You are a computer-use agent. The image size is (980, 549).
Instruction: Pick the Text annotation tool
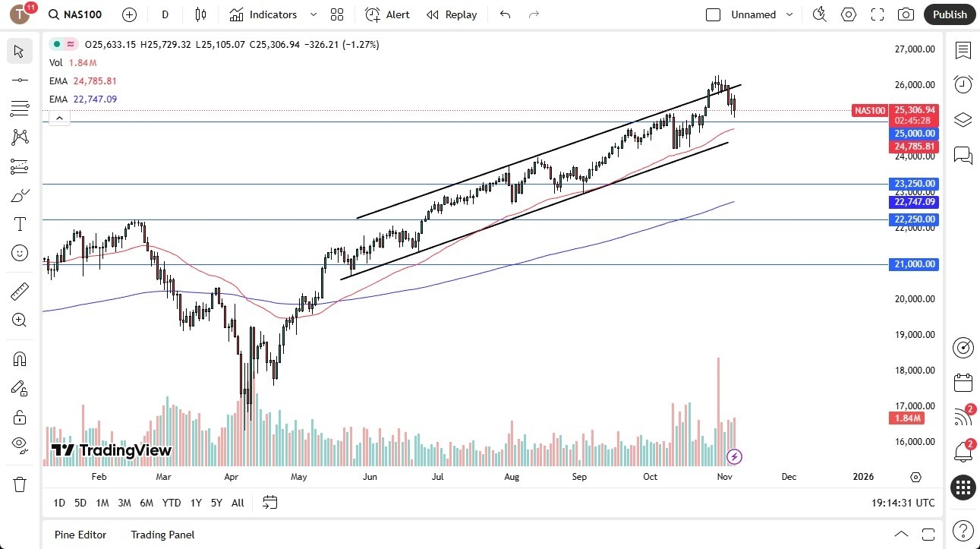20,223
